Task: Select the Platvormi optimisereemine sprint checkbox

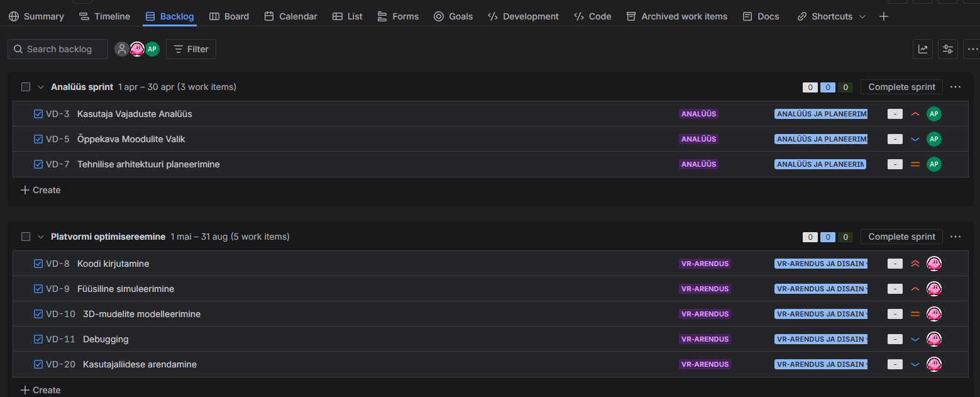Action: [x=26, y=237]
